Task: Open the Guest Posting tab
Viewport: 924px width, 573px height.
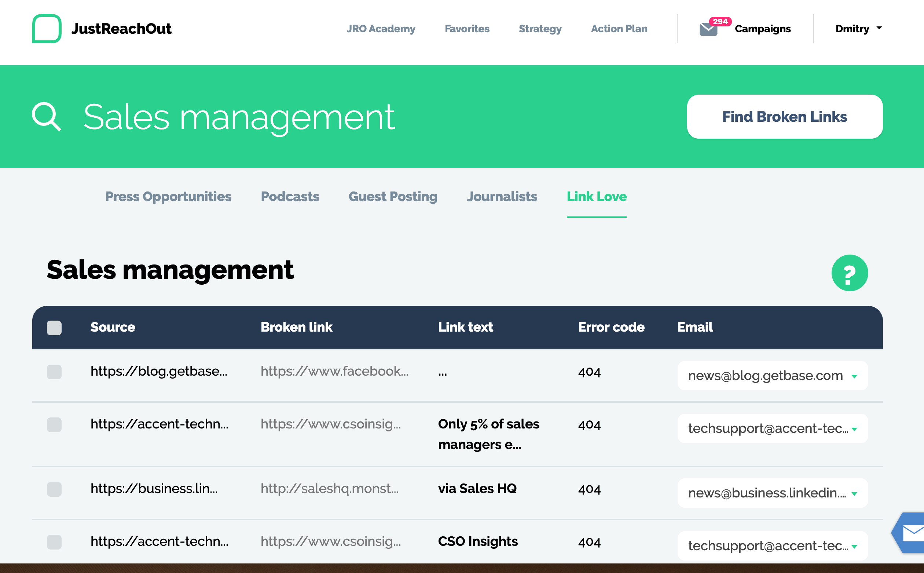Action: coord(393,197)
